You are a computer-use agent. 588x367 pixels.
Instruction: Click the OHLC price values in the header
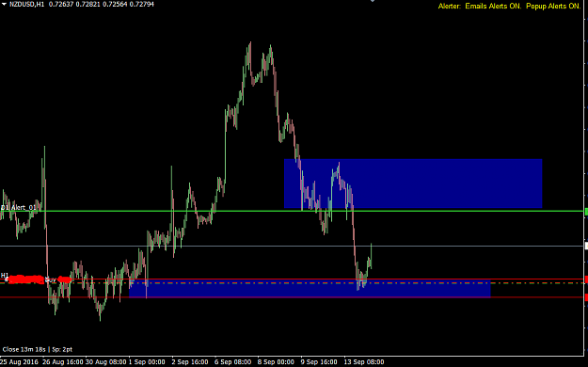(x=102, y=5)
